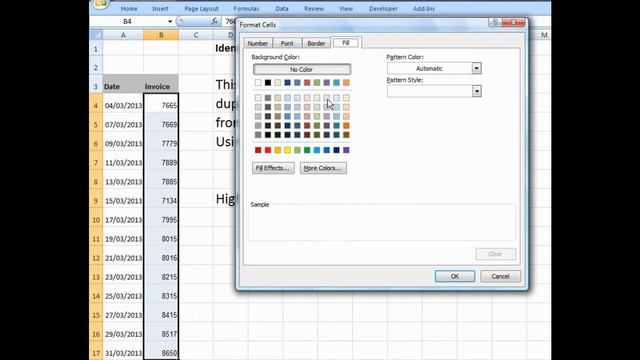Select the Fill tab
Screen dimensions: 640x360
(x=345, y=43)
